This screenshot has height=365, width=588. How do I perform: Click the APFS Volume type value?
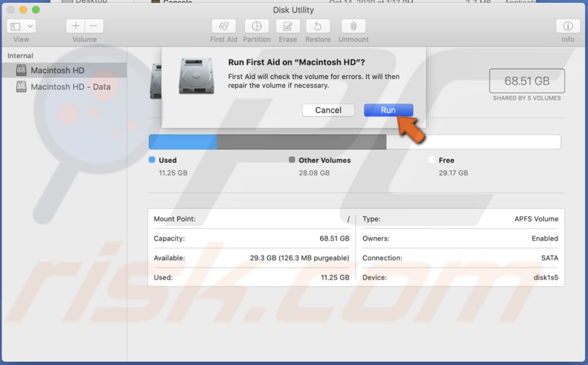coord(536,219)
